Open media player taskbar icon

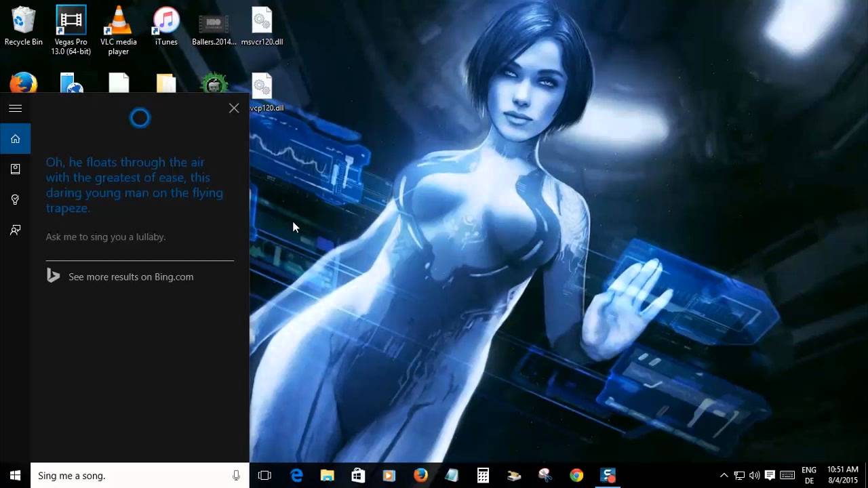[389, 475]
